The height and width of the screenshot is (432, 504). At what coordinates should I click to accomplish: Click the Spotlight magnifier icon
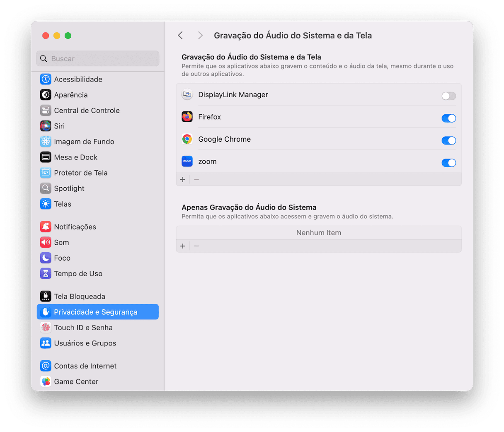pos(46,188)
